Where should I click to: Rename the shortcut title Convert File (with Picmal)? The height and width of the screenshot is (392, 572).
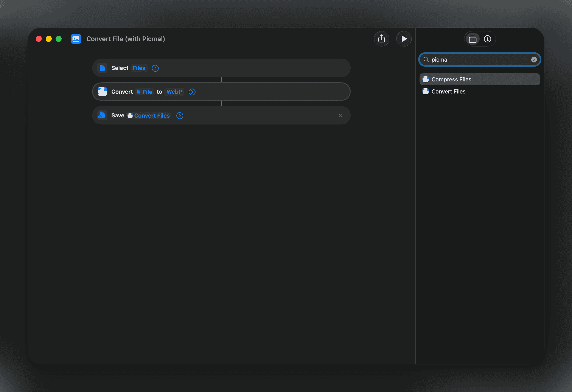pyautogui.click(x=126, y=39)
